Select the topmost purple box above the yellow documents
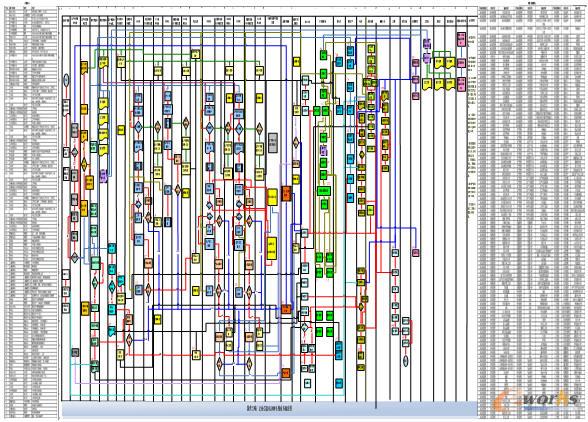 427,44
